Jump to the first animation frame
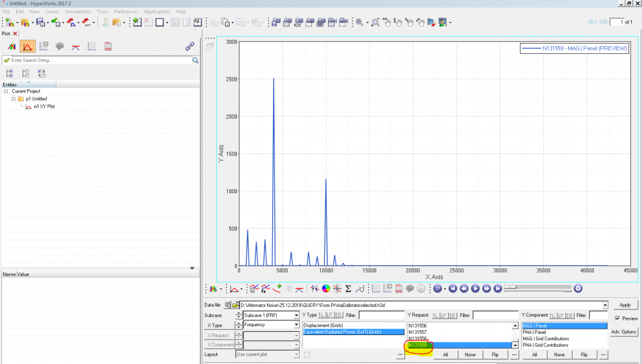 453,289
